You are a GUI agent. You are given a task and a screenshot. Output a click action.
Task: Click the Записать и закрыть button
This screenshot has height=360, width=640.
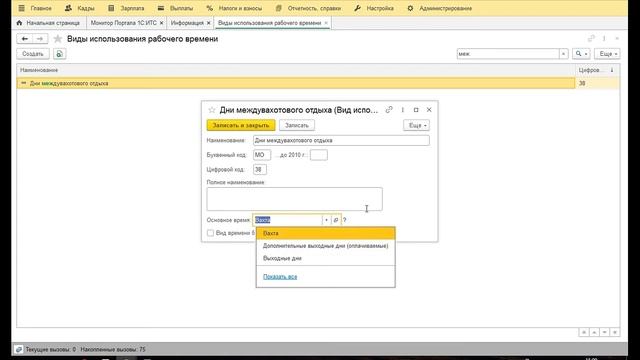pos(241,125)
